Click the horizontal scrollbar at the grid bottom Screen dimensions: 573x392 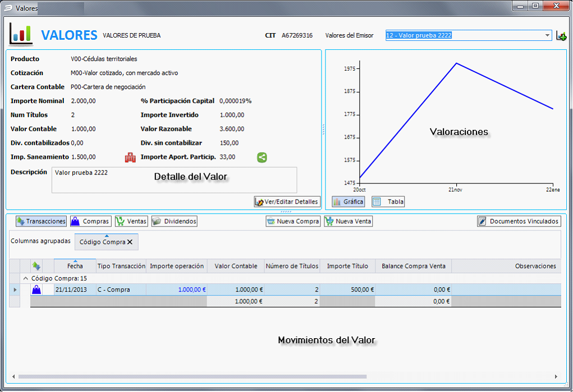[x=281, y=376]
